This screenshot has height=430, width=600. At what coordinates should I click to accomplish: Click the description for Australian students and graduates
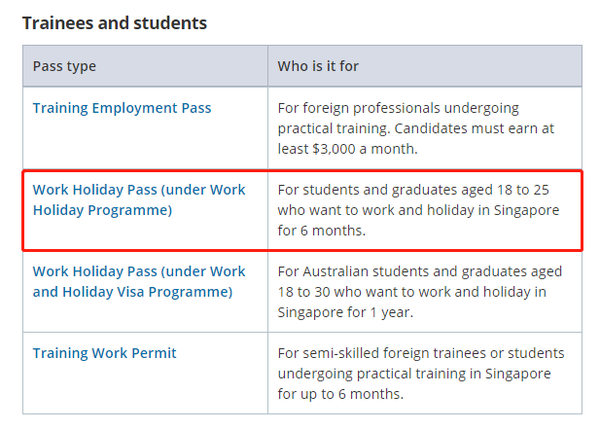[420, 292]
